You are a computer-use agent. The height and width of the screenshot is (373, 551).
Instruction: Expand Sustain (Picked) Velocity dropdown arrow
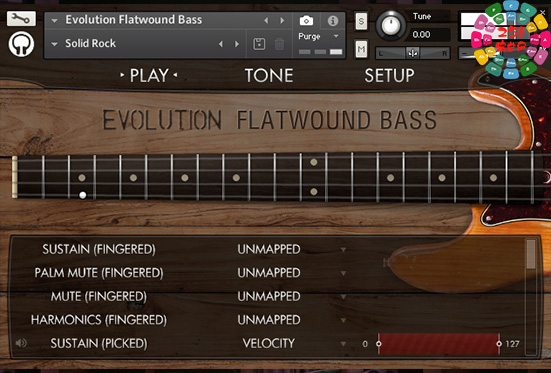(343, 343)
